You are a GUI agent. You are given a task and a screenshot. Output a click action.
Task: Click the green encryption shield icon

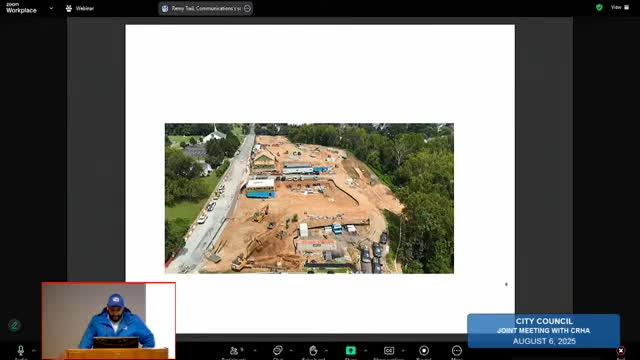tap(599, 7)
